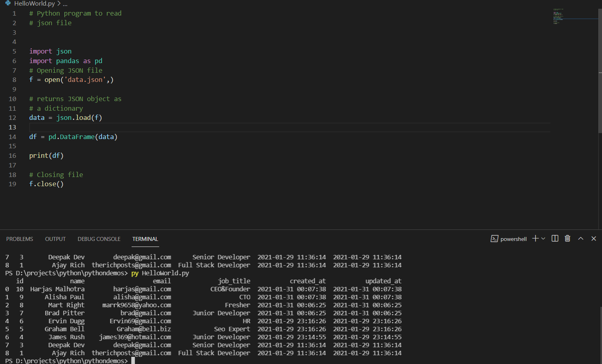Open the powershell terminal selector
Viewport: 602px width, 364px height.
[x=513, y=239]
